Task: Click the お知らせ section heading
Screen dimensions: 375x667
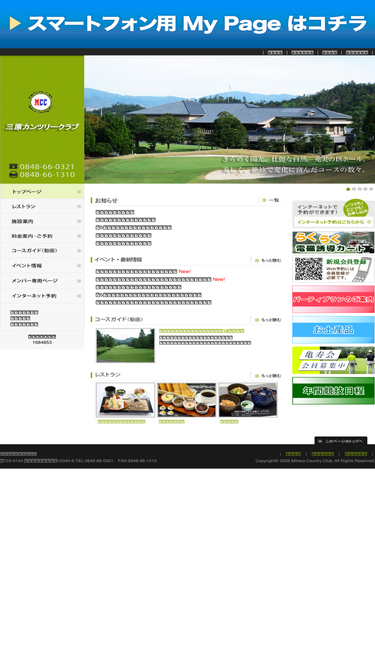Action: click(106, 200)
